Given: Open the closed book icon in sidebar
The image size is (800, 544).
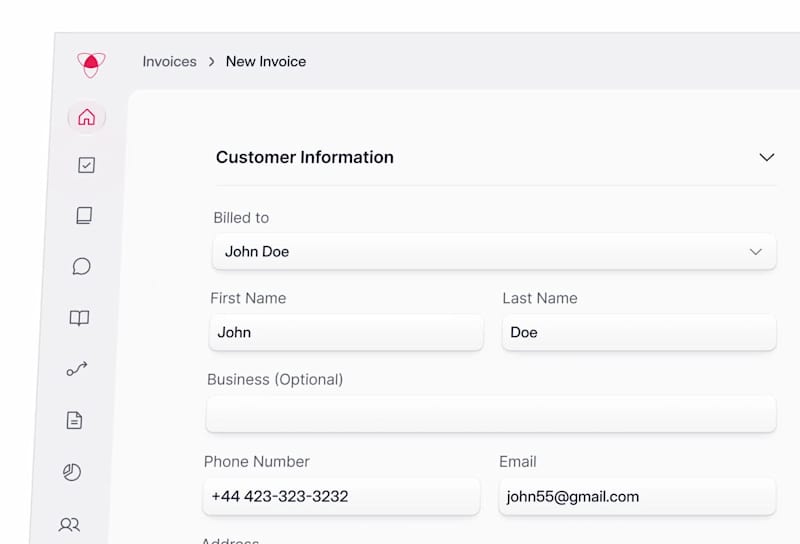Looking at the screenshot, I should [84, 215].
